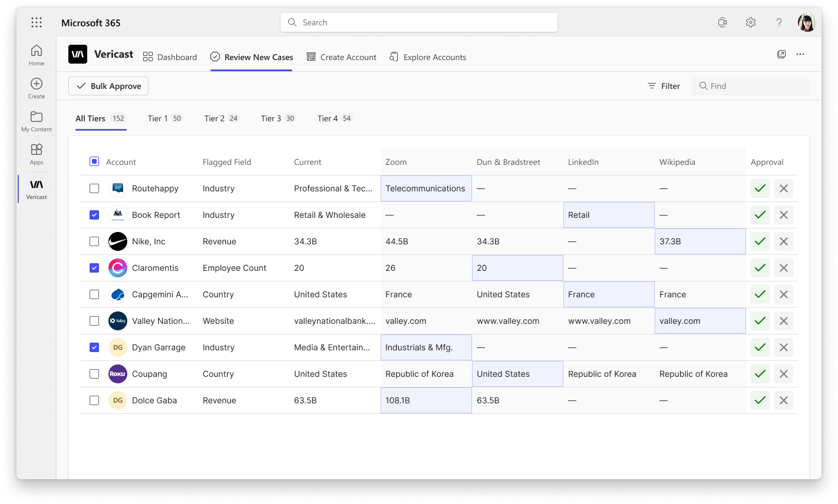Open the user profile avatar
838x504 pixels.
pyautogui.click(x=806, y=22)
